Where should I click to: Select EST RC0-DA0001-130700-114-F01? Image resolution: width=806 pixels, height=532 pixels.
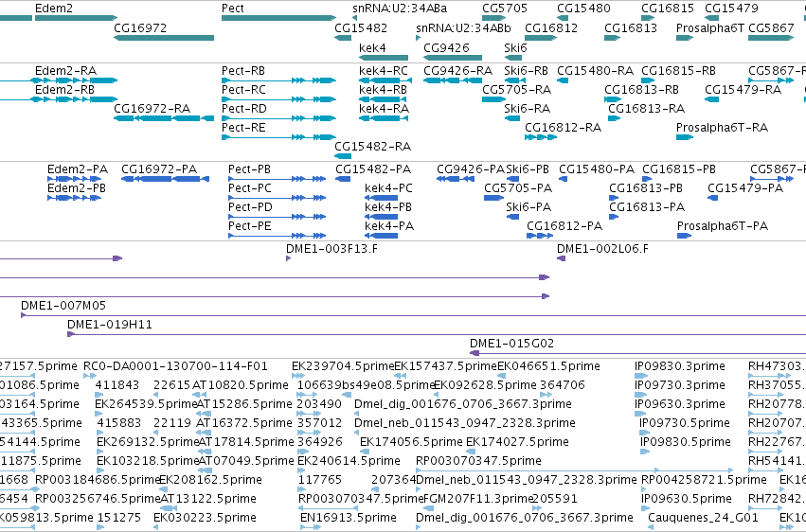click(90, 376)
